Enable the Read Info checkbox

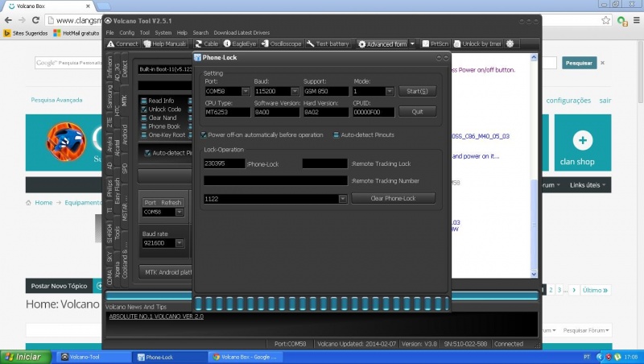point(144,101)
